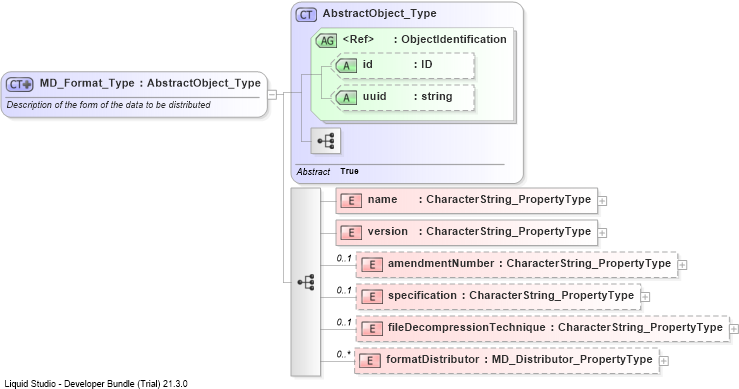
Task: Click the 0..1 cardinality beside amendmentNumber
Action: [x=344, y=258]
